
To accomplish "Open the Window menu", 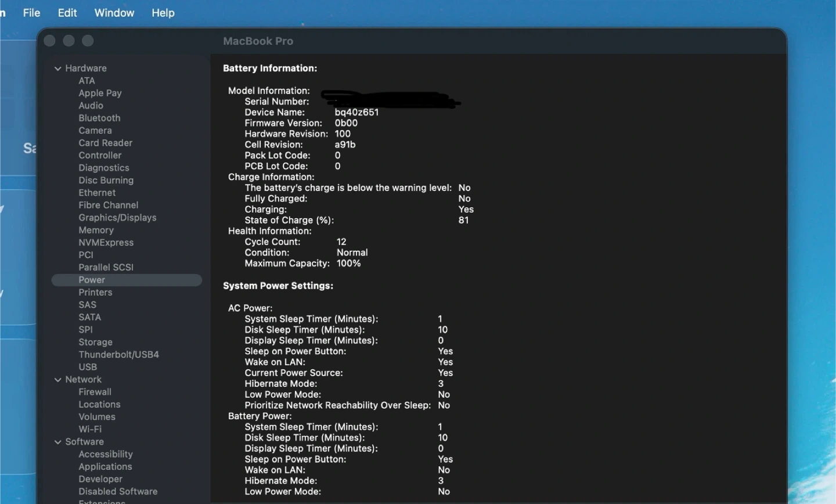I will [114, 13].
